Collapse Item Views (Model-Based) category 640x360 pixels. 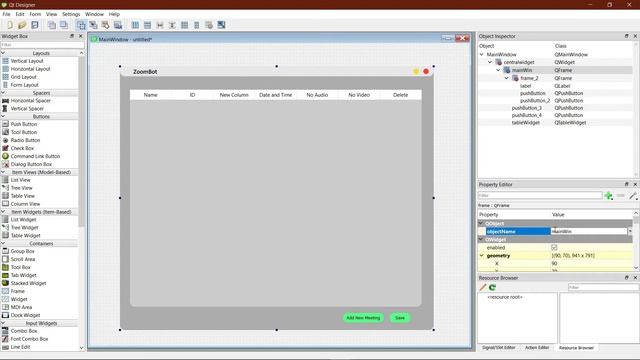pyautogui.click(x=3, y=172)
